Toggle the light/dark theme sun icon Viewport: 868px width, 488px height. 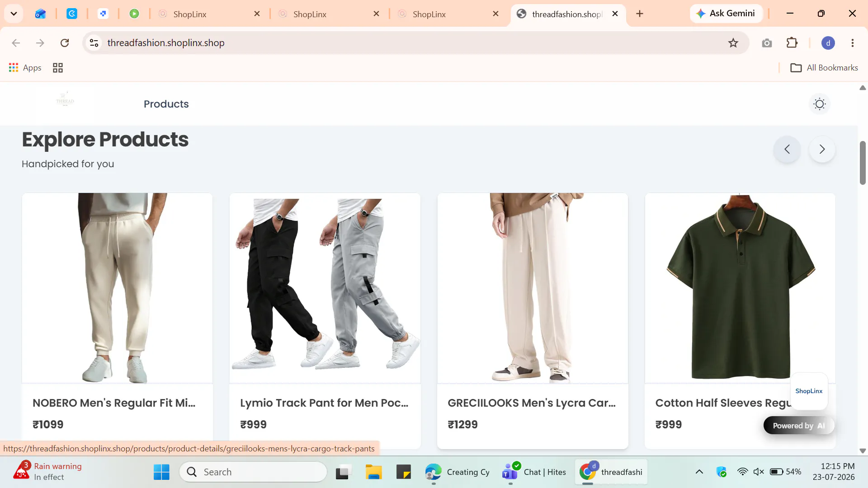point(819,104)
